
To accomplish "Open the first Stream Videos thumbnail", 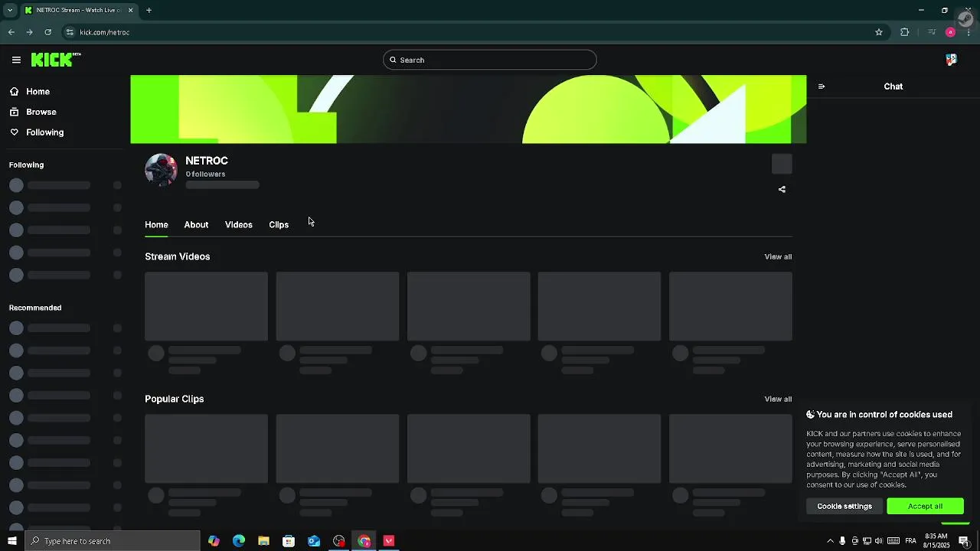I will (206, 306).
